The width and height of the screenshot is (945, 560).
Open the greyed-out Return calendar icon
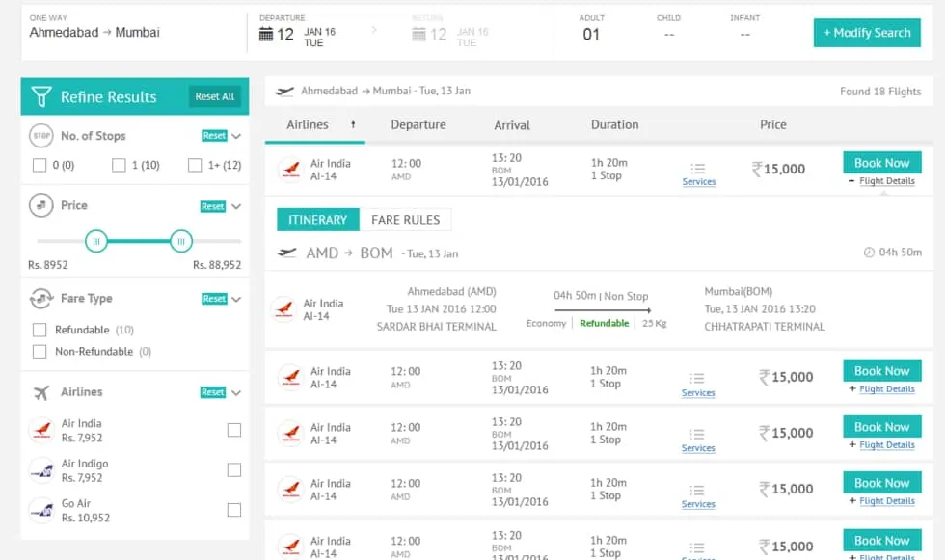[418, 35]
